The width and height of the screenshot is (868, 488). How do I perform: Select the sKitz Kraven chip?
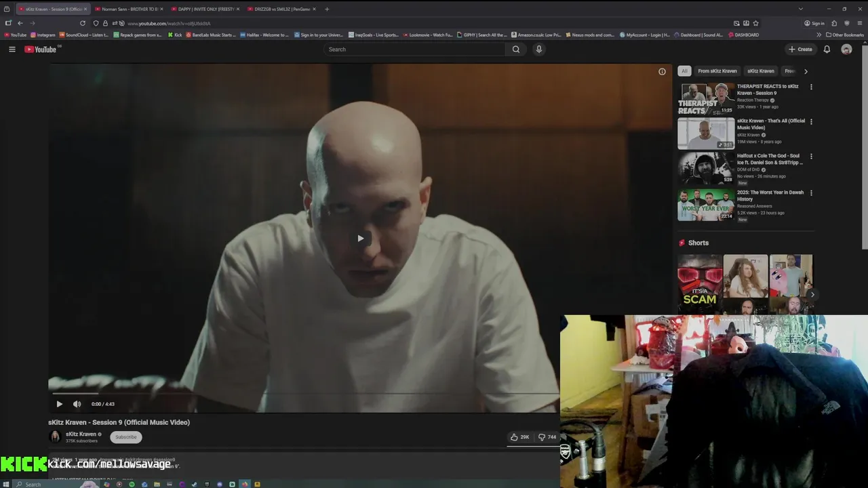point(760,71)
